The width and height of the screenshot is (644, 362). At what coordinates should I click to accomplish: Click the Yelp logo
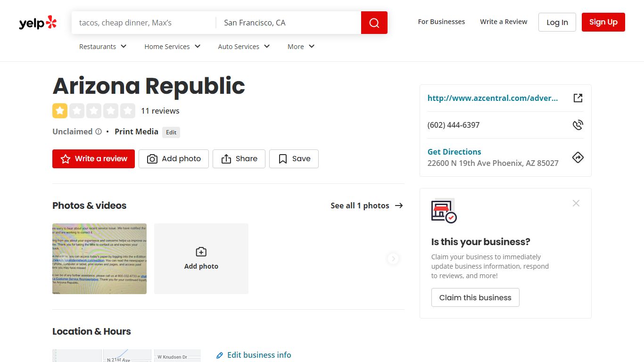(x=38, y=23)
